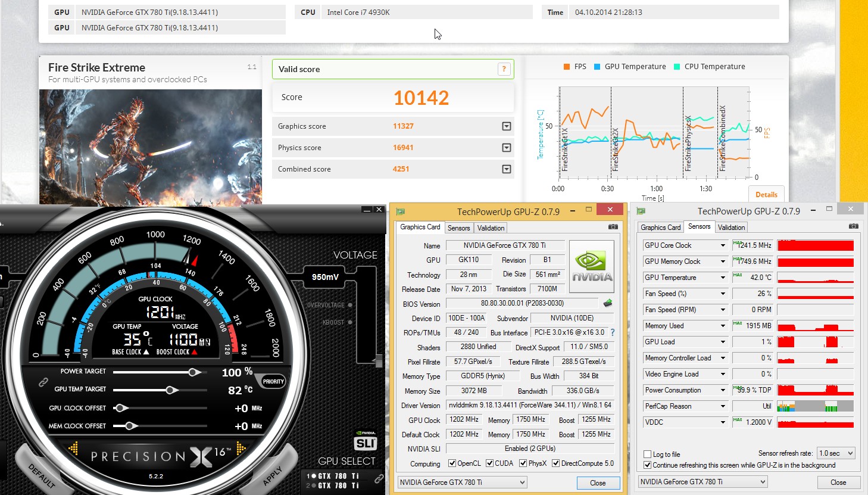The image size is (868, 495).
Task: Click Close button in GPU-Z Sensors window
Action: tap(838, 482)
